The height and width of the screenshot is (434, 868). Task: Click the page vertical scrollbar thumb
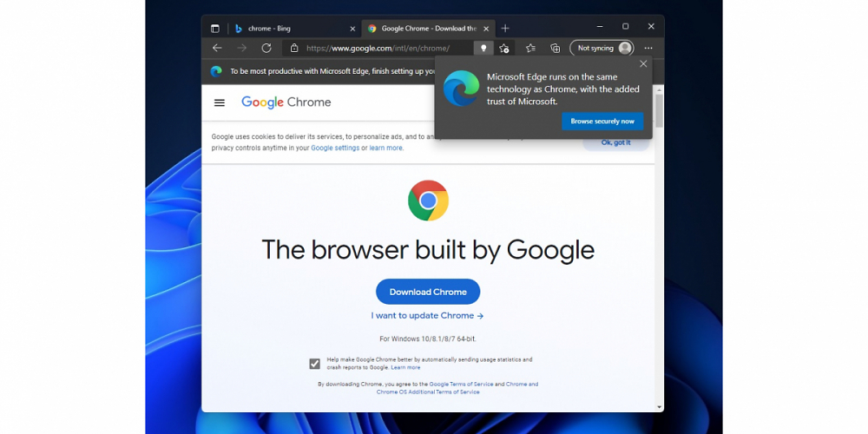pos(659,111)
